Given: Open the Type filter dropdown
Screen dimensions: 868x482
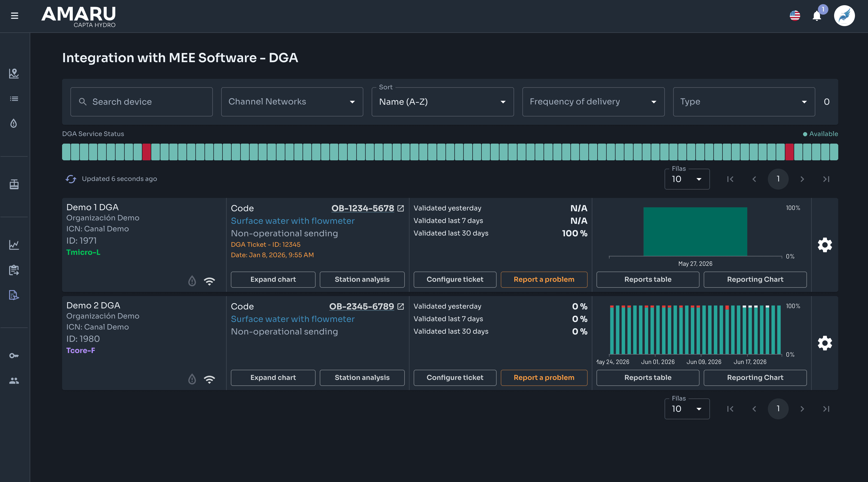Looking at the screenshot, I should point(744,102).
